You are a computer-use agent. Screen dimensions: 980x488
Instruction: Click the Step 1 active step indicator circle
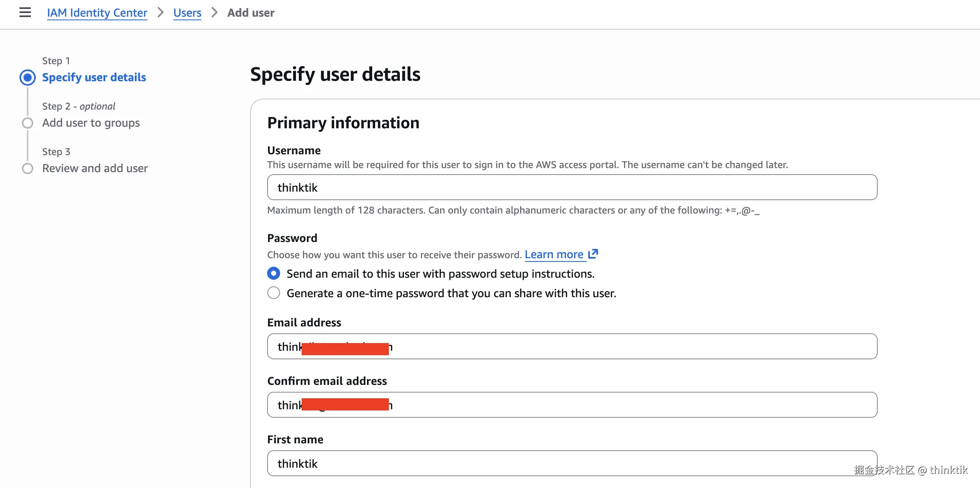tap(28, 78)
